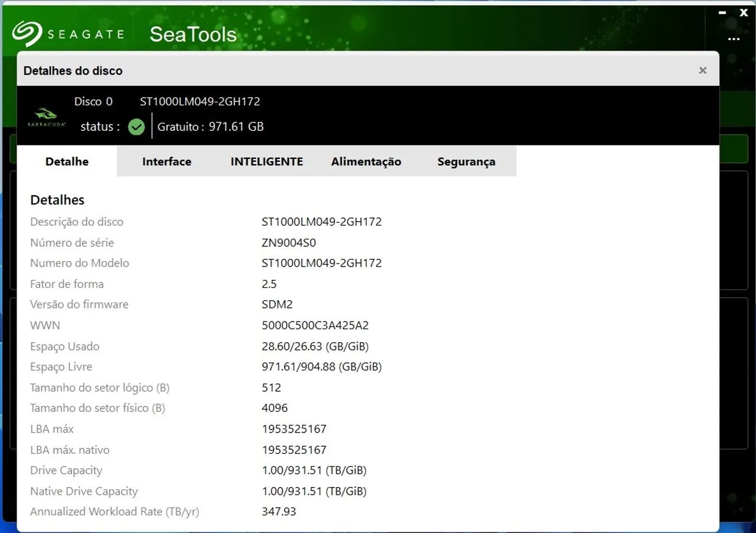Click the Detalhes do disco title
The width and height of the screenshot is (756, 533).
pos(73,70)
